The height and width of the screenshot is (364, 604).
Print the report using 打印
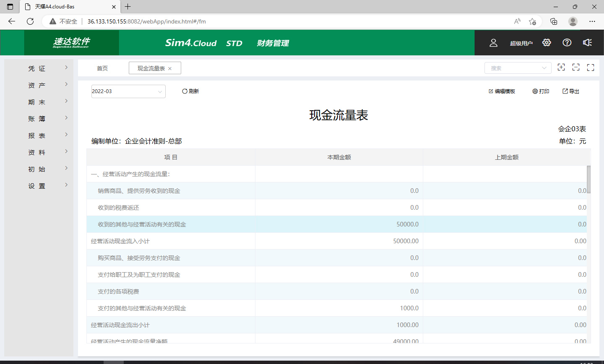(x=541, y=91)
